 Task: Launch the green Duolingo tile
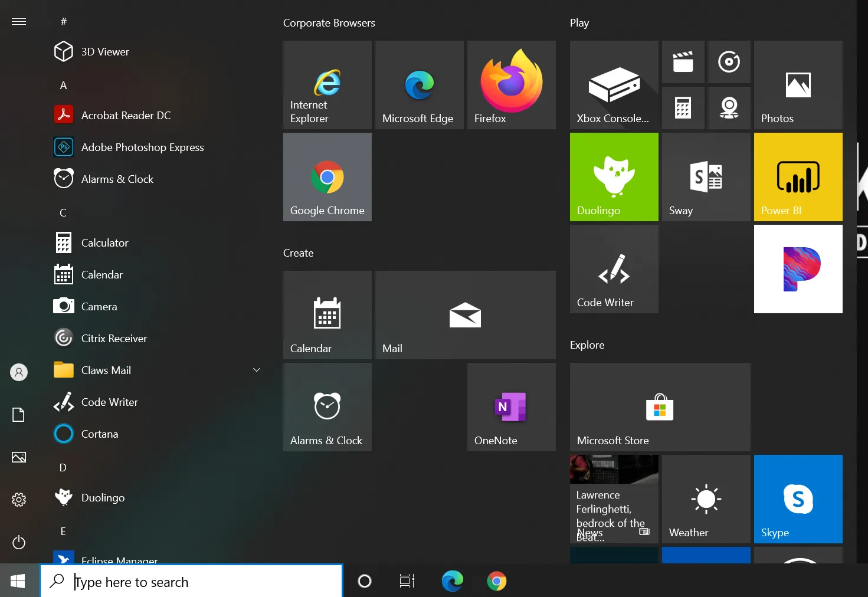pos(614,177)
